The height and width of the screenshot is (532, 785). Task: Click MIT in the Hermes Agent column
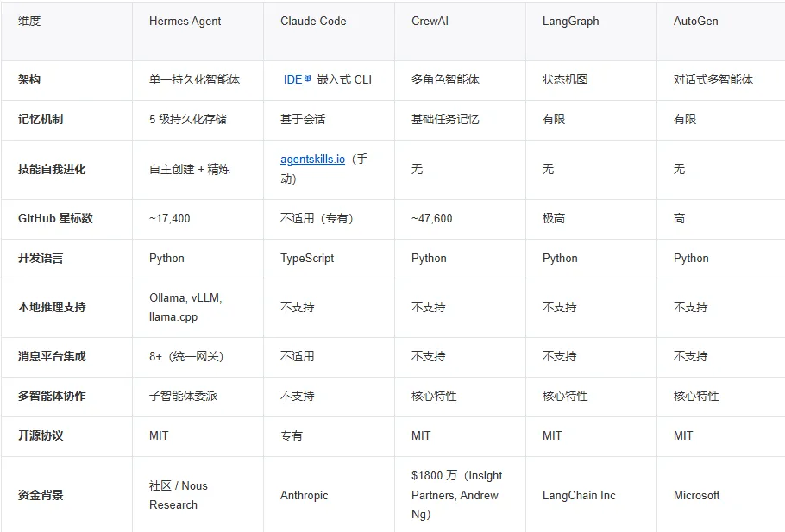(159, 435)
